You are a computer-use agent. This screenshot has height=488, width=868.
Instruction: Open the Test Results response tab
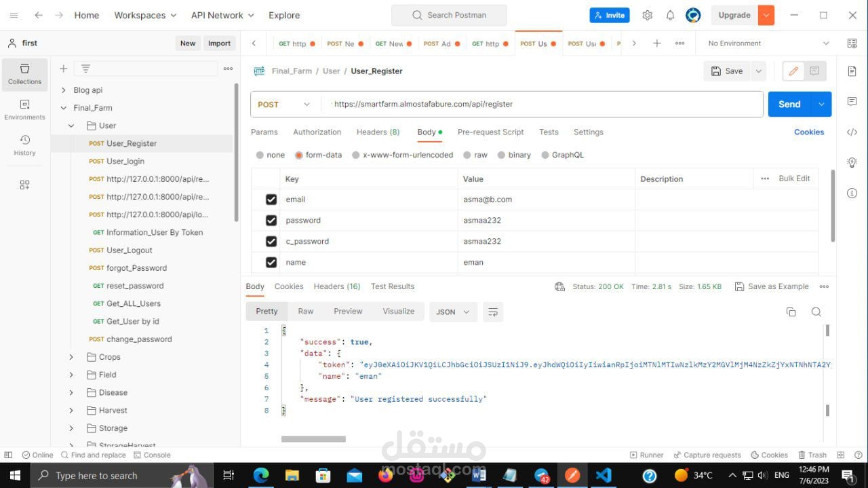[393, 286]
